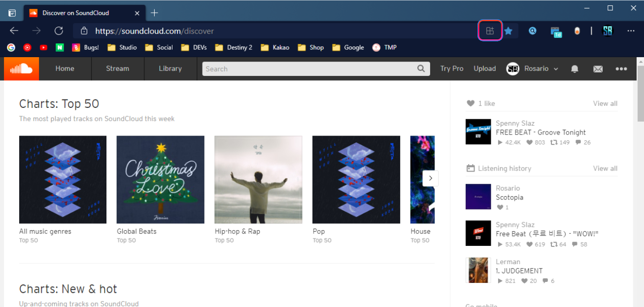Open the Destiny 2 bookmarks folder

pyautogui.click(x=234, y=47)
